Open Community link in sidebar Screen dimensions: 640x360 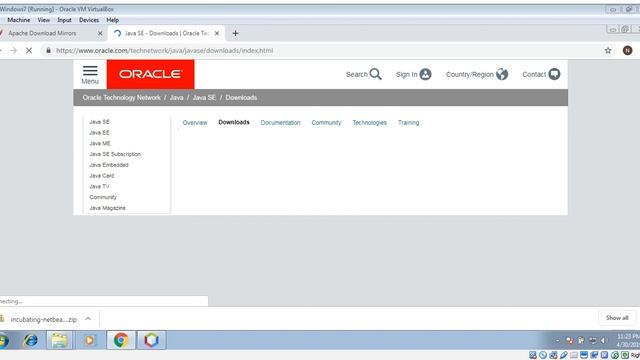click(x=103, y=197)
